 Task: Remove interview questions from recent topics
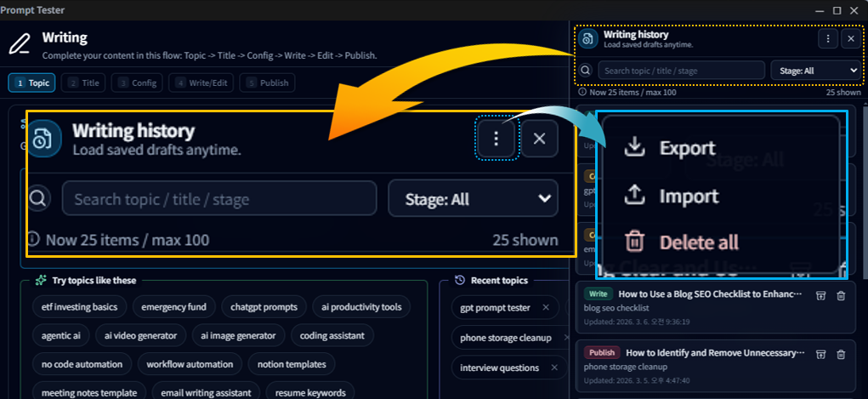point(554,368)
